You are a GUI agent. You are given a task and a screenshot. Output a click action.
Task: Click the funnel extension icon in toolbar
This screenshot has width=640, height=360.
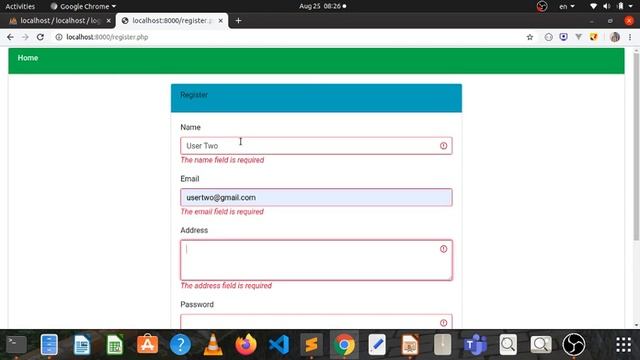tap(578, 37)
